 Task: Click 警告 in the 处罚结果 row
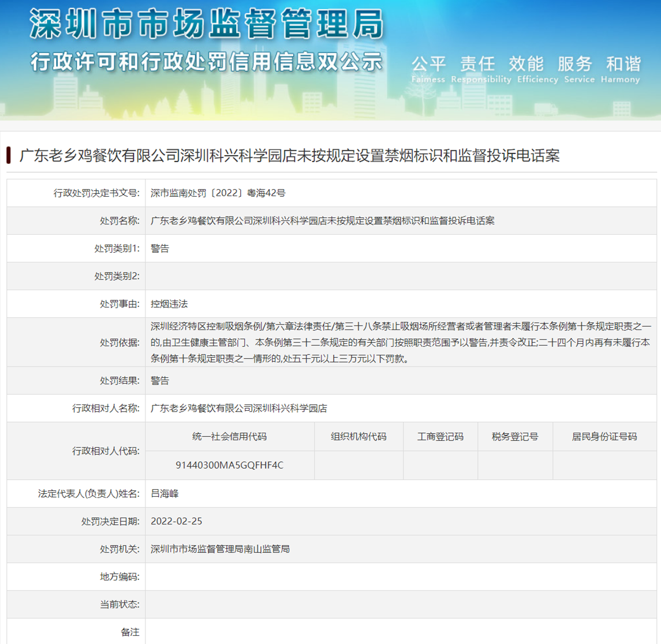coord(160,381)
